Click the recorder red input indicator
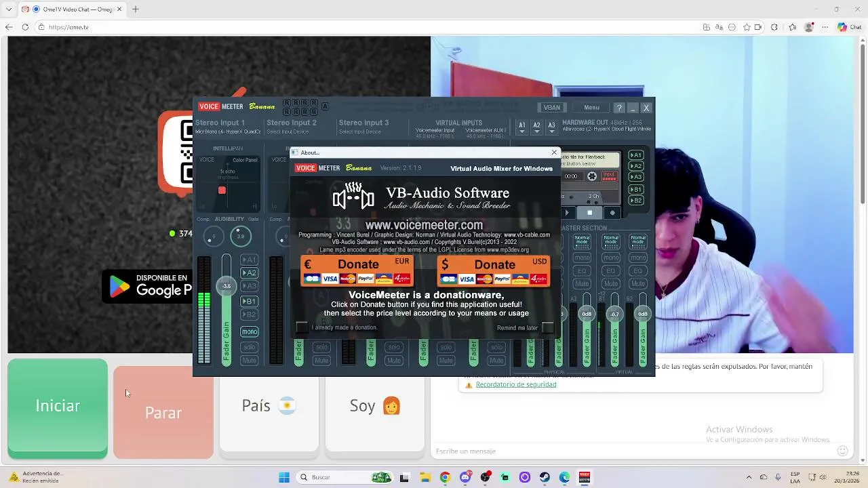This screenshot has height=488, width=868. (x=610, y=176)
